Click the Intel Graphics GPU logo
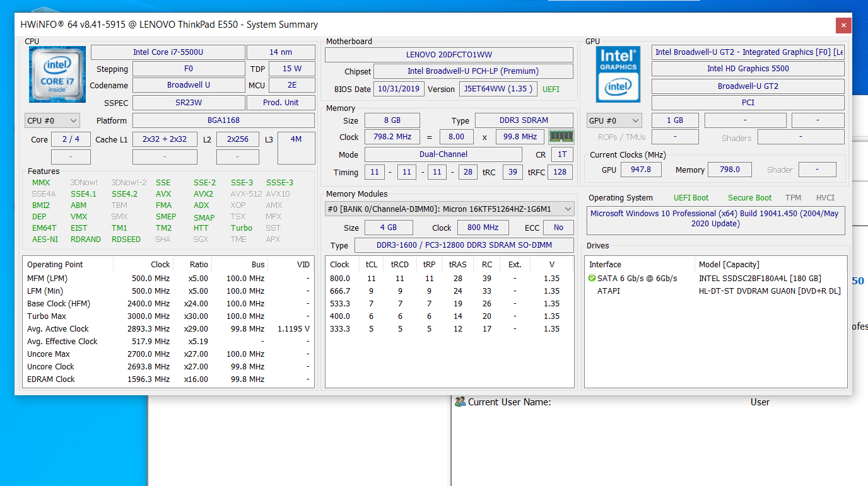This screenshot has width=868, height=486. point(618,74)
